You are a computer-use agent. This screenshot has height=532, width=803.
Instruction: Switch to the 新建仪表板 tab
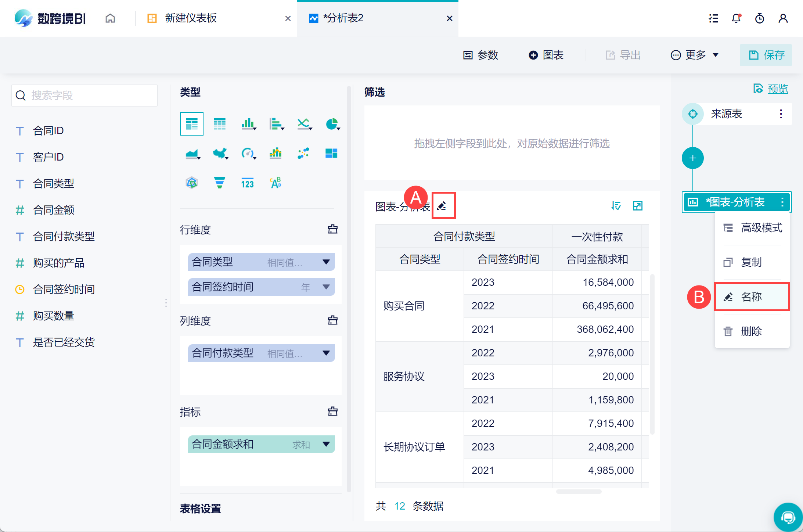pyautogui.click(x=191, y=18)
